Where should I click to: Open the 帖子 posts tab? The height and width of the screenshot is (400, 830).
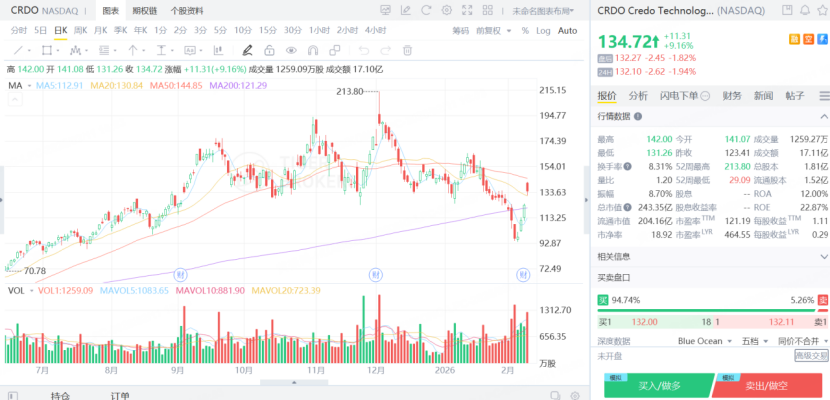click(795, 96)
